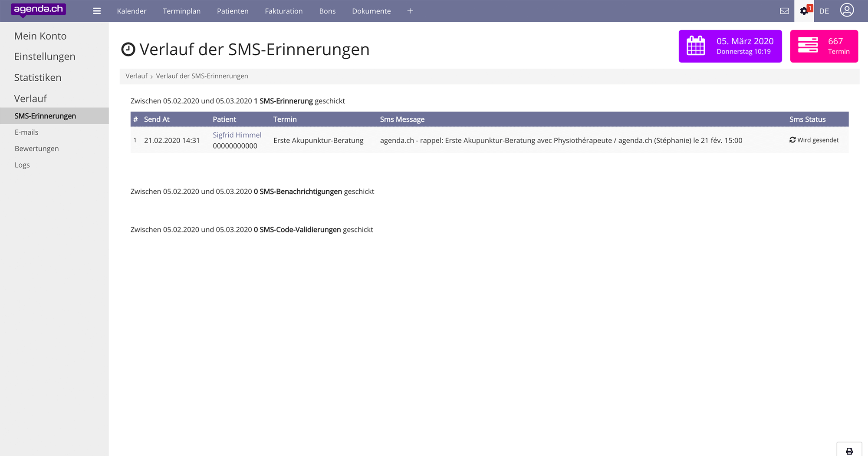
Task: Click the 667 Termin tile
Action: click(824, 46)
